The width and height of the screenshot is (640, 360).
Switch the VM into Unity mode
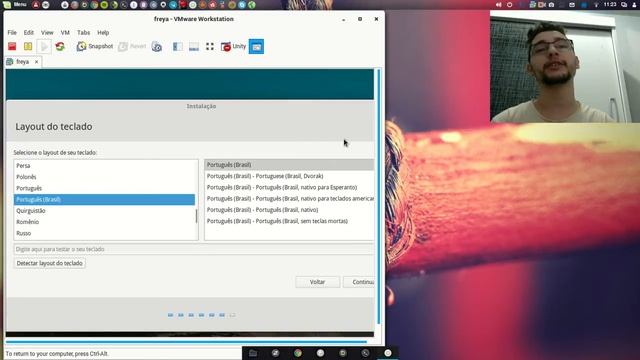(x=233, y=47)
